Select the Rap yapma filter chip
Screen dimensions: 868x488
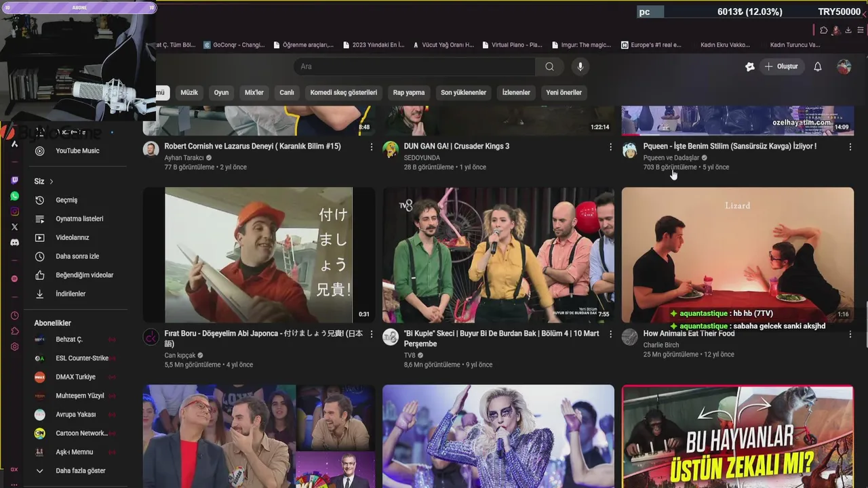(409, 92)
